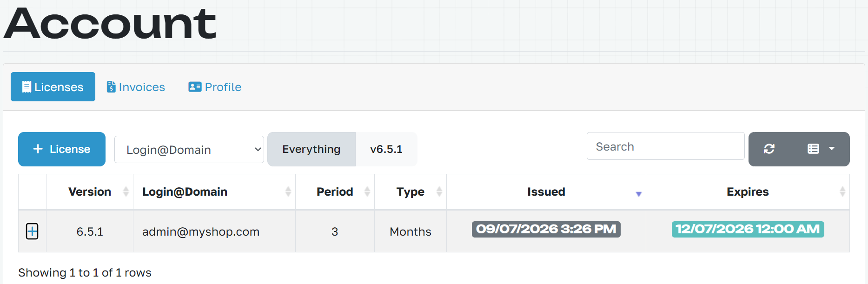Image resolution: width=868 pixels, height=284 pixels.
Task: Click the Period column sort arrows
Action: 367,192
